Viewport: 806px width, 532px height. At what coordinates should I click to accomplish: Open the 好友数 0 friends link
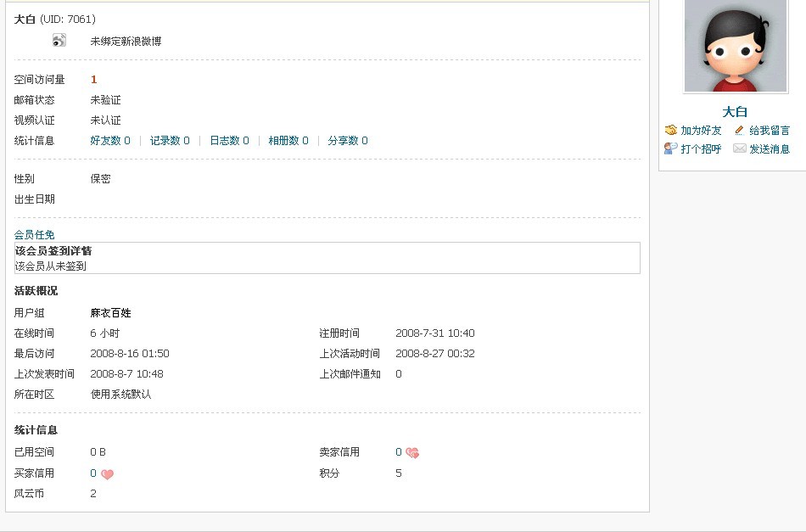coord(110,141)
